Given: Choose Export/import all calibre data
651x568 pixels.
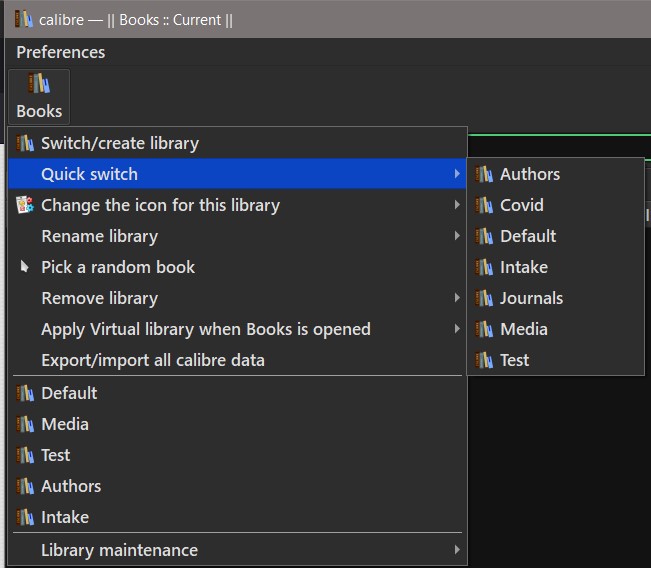Looking at the screenshot, I should (153, 360).
